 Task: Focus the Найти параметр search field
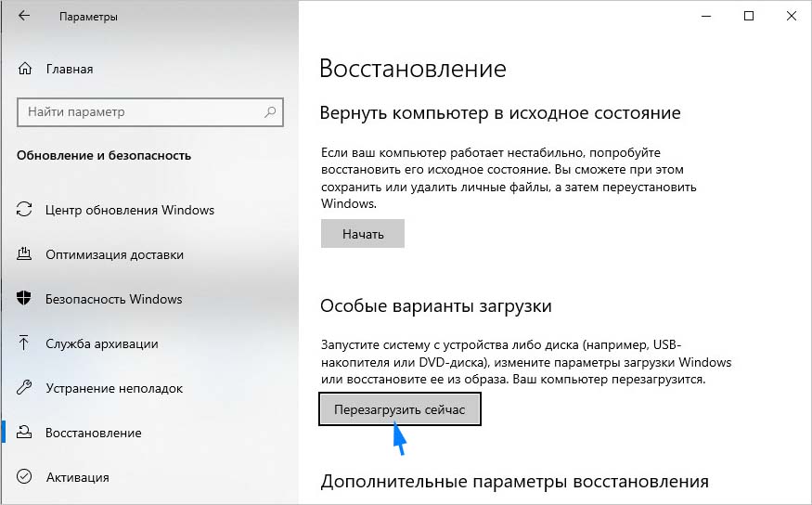(x=139, y=112)
